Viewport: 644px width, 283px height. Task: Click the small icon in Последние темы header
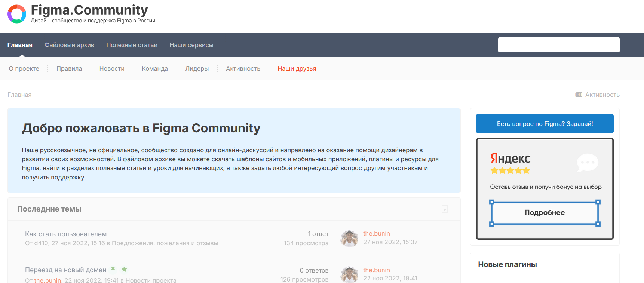[445, 209]
